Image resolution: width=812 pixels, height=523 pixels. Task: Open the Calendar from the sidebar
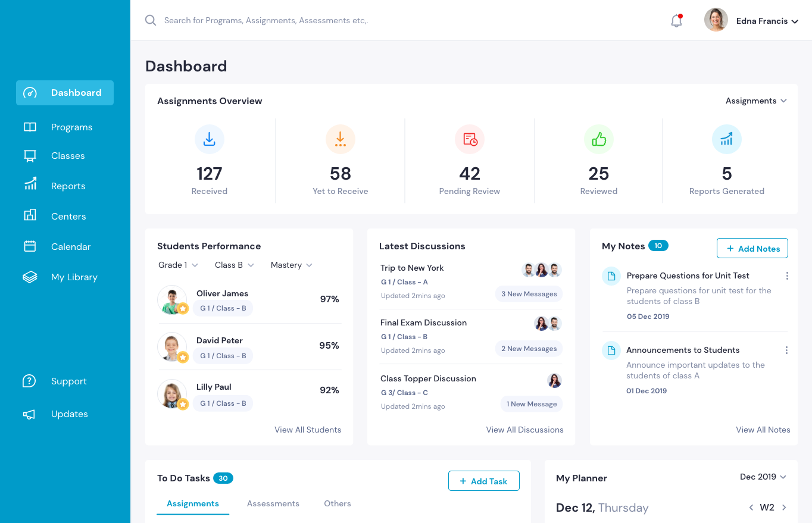pyautogui.click(x=71, y=246)
